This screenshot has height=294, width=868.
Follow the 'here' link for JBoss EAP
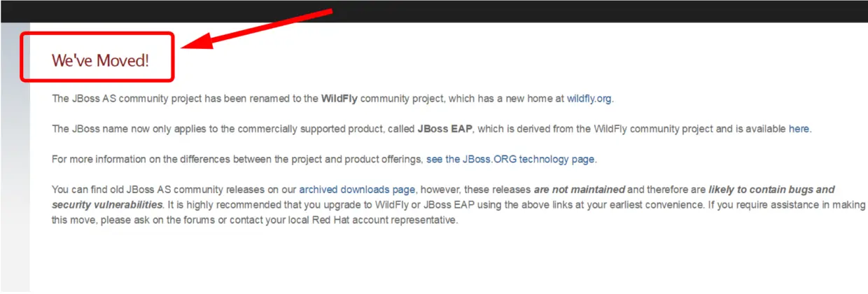799,129
